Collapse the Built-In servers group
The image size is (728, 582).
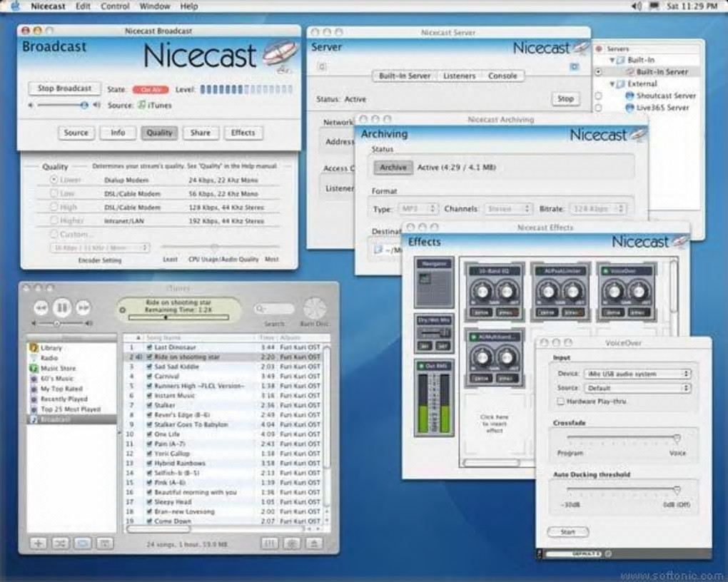[612, 60]
